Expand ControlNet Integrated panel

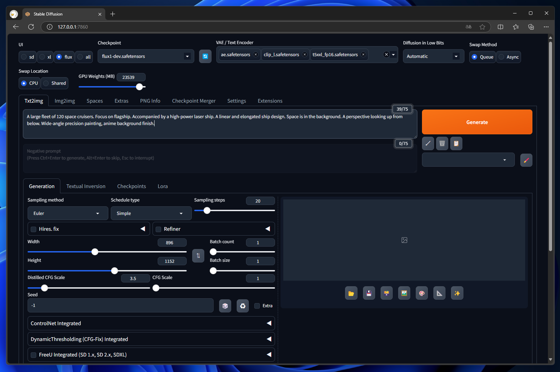point(151,323)
